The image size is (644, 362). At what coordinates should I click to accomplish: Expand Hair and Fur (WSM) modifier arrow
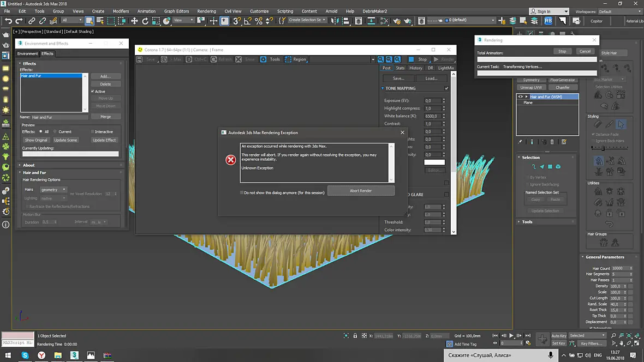click(x=526, y=97)
